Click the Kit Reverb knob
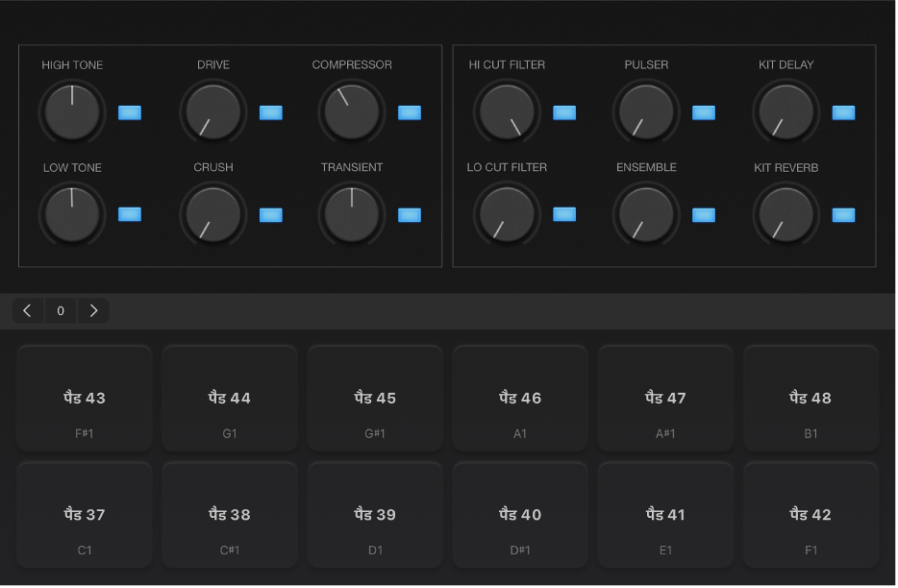898x588 pixels. 786,214
